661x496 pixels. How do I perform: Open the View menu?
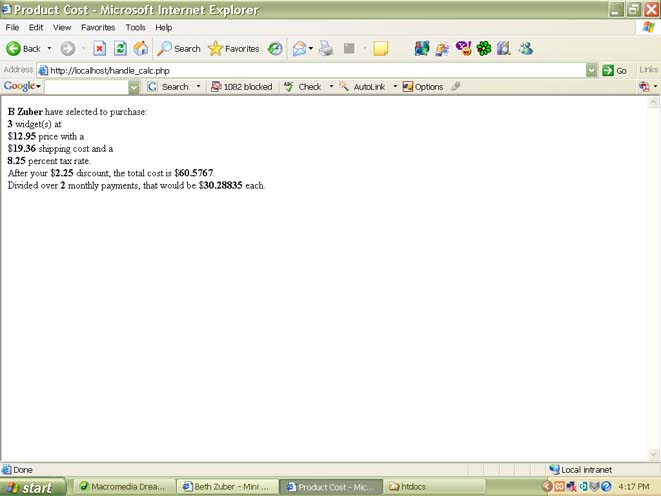click(x=62, y=27)
